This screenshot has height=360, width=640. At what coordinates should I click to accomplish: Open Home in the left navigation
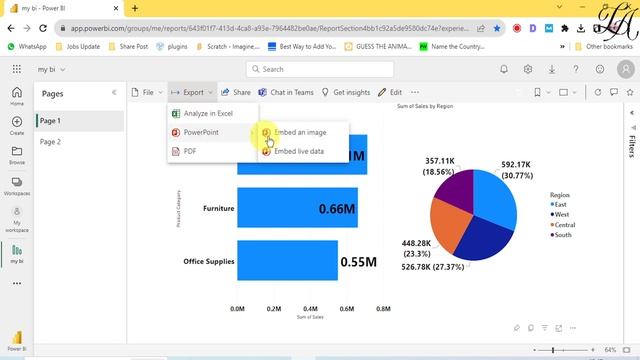(17, 96)
